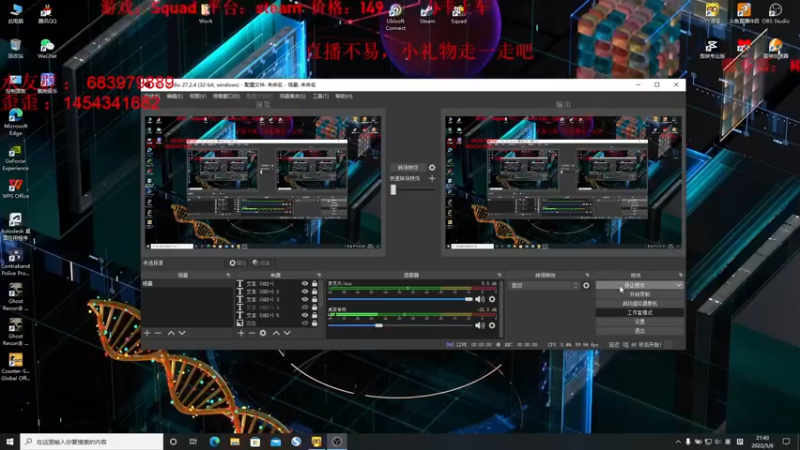
Task: Open the 停靠窗口(D) menu
Action: click(226, 96)
